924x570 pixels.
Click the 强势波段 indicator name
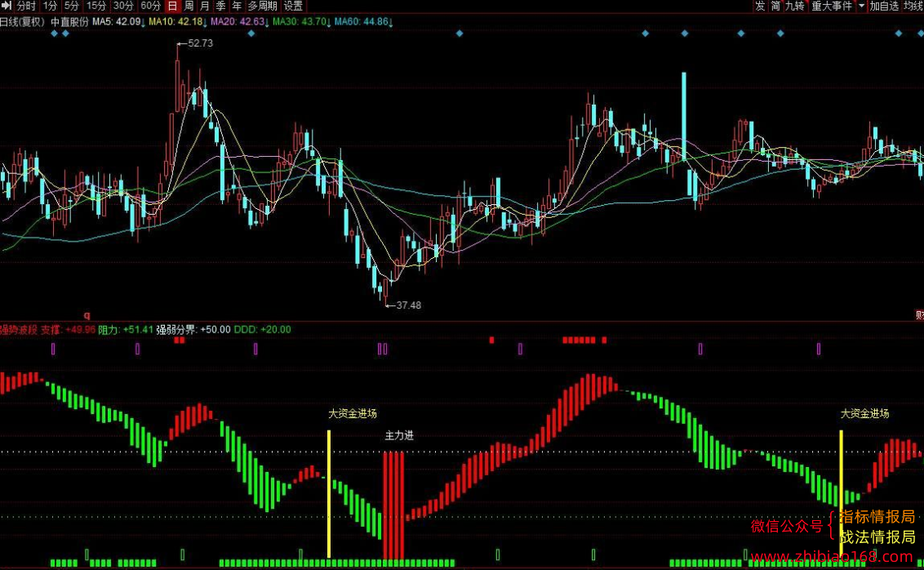tap(19, 329)
